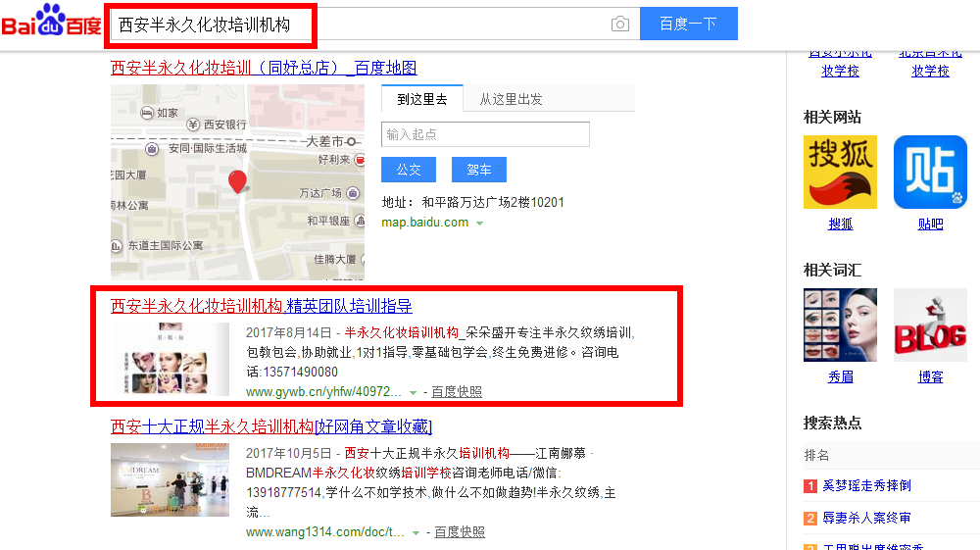Click 大差市 subway station marker

[x=352, y=142]
